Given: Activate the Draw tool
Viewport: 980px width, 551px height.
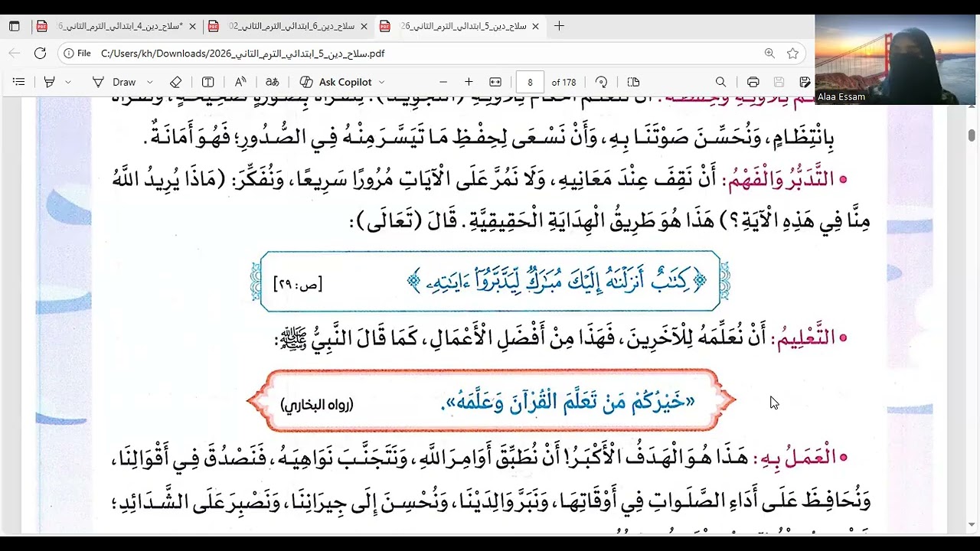Looking at the screenshot, I should pos(114,82).
